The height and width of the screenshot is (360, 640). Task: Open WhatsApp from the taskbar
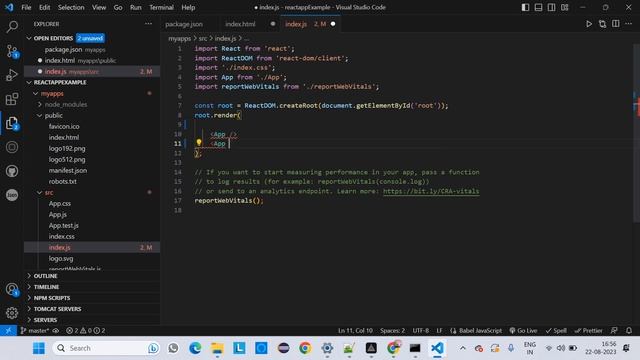pos(173,348)
